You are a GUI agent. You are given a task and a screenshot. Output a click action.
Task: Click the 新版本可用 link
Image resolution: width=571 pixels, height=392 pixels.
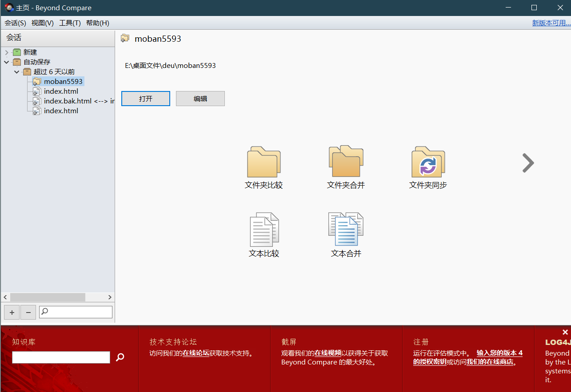click(x=551, y=23)
